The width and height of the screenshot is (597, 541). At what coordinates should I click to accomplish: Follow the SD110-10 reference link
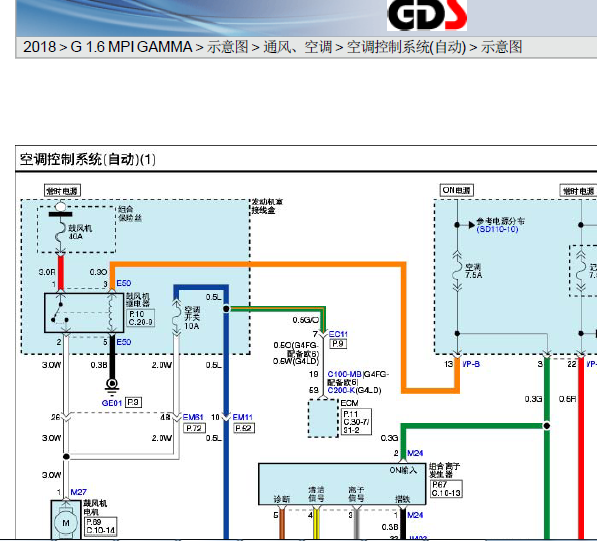(x=497, y=229)
